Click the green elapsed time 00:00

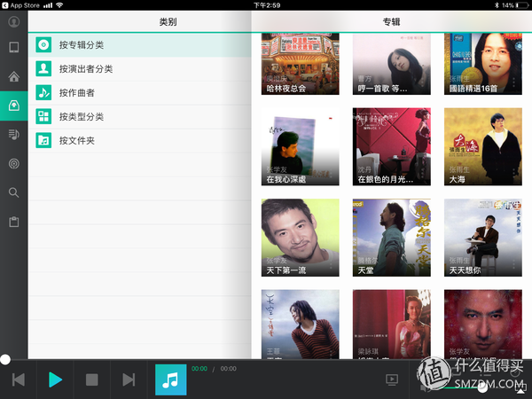click(x=199, y=369)
